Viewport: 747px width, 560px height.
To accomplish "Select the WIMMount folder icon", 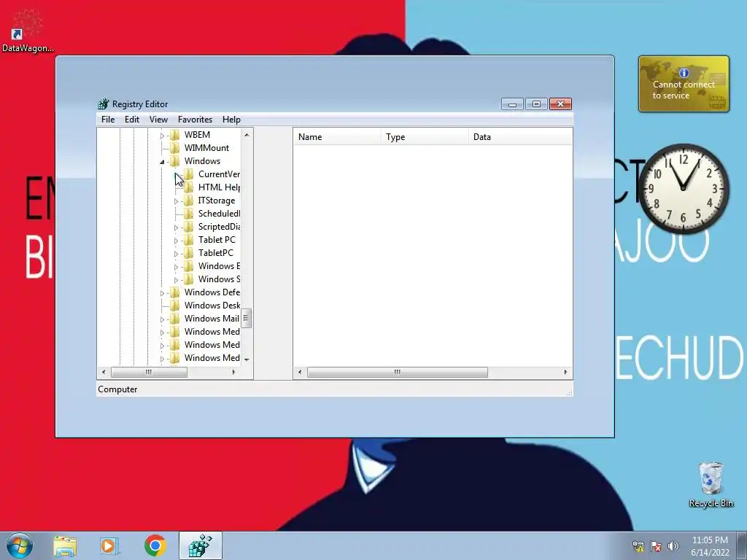I will pos(175,148).
